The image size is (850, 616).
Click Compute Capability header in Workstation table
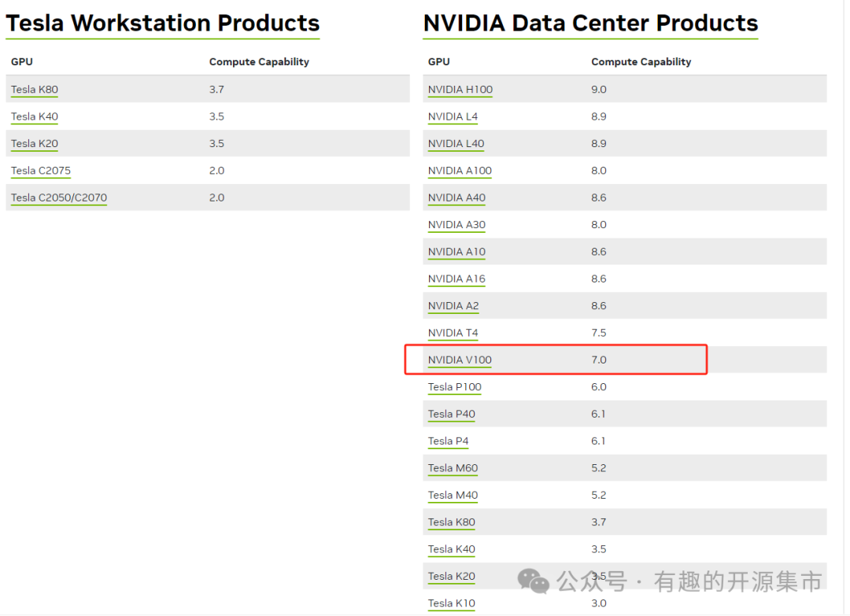(x=259, y=62)
